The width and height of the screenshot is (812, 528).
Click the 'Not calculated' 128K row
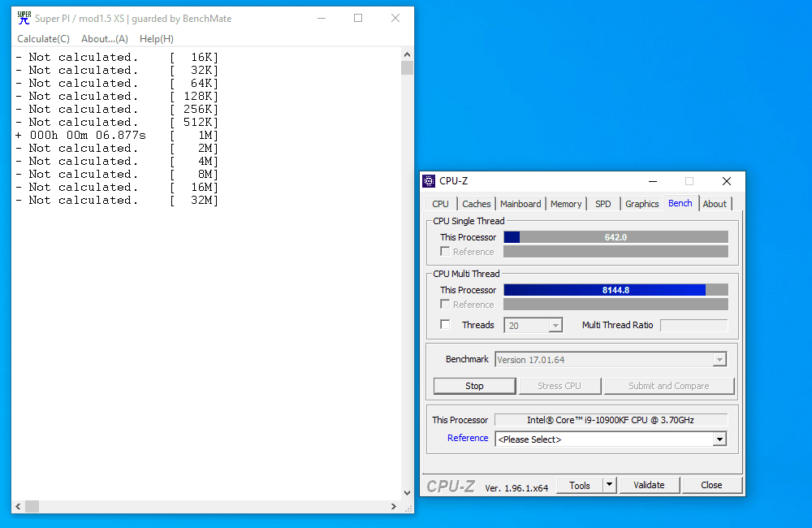(117, 97)
